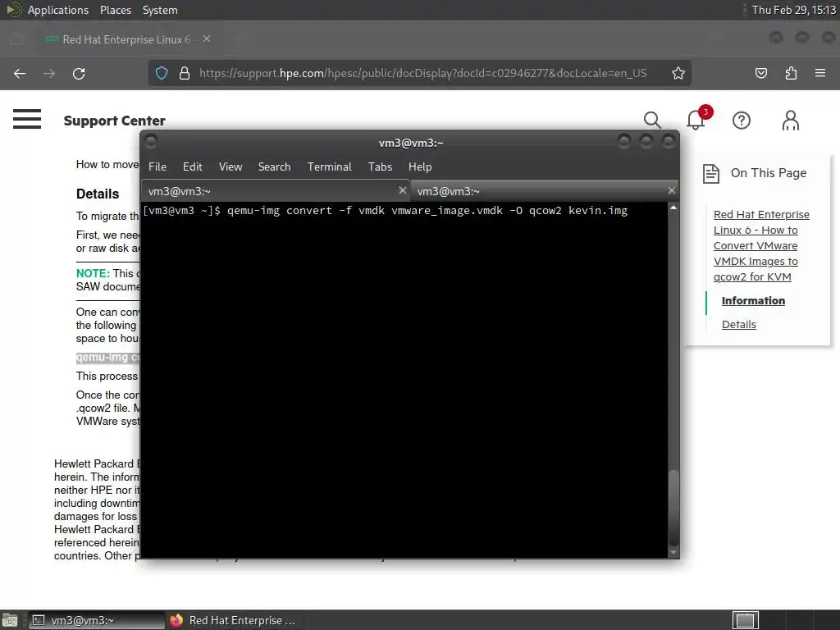840x630 pixels.
Task: Click the terminal scrollbar up arrow
Action: [x=673, y=208]
